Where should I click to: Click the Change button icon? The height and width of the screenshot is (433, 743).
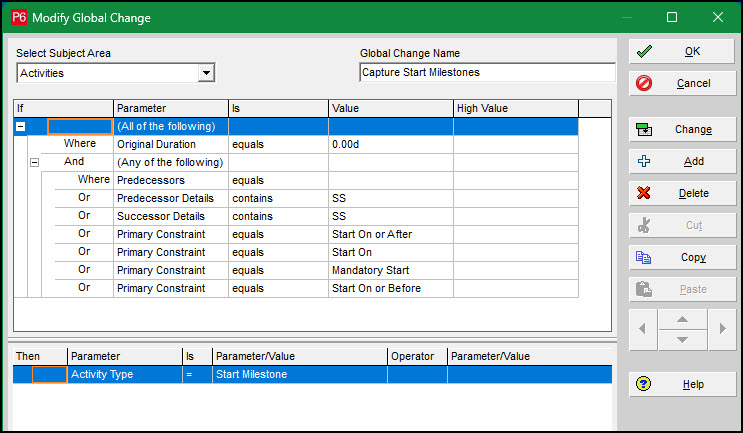(644, 129)
